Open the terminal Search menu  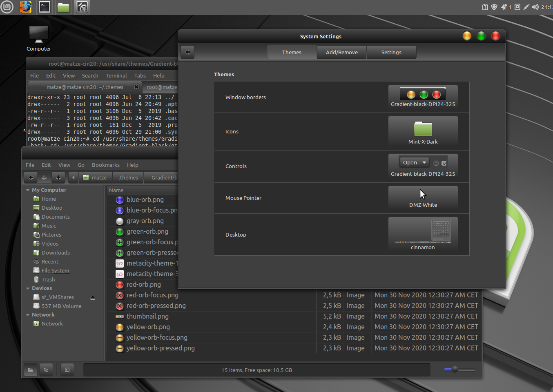coord(90,75)
